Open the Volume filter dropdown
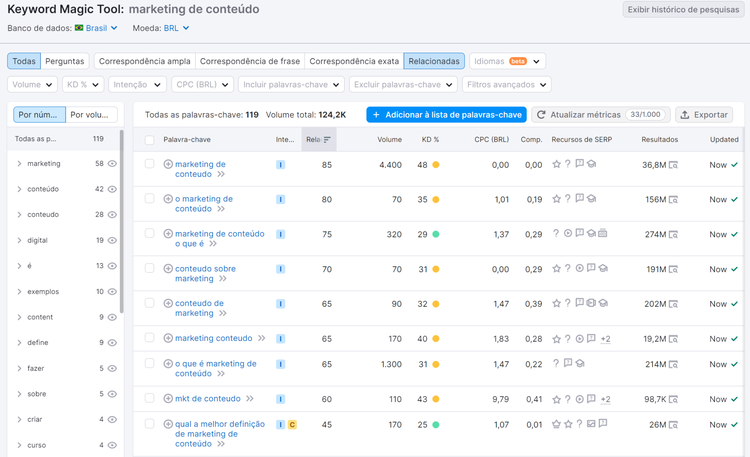 [x=32, y=85]
